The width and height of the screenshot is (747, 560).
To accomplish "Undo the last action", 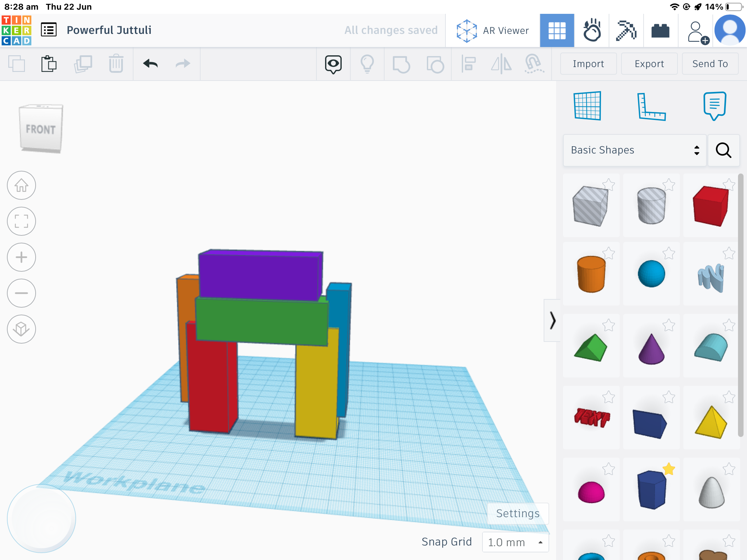I will tap(150, 64).
